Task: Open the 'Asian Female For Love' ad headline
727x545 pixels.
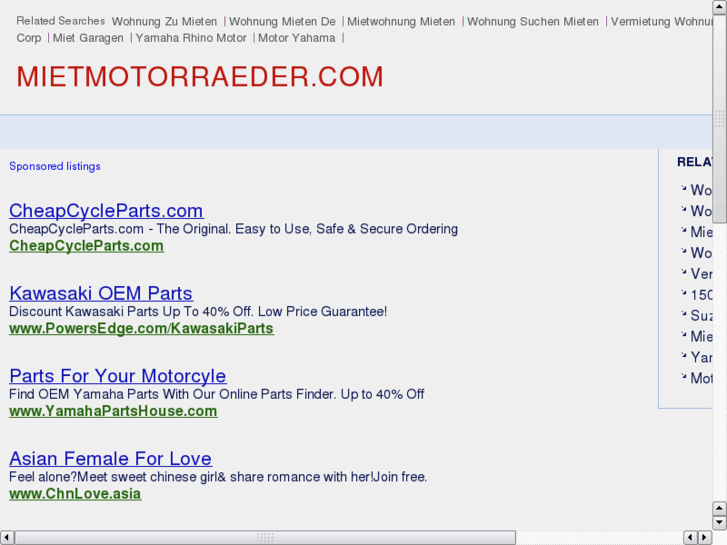Action: click(110, 458)
